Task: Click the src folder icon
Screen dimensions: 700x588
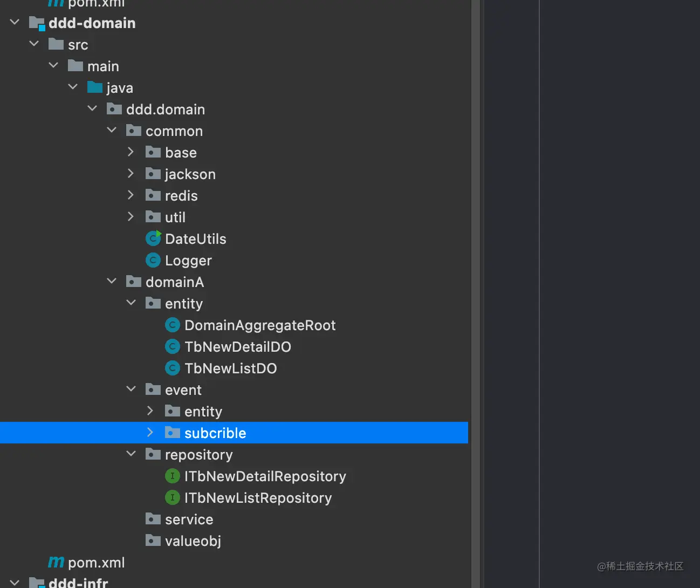Action: point(56,44)
